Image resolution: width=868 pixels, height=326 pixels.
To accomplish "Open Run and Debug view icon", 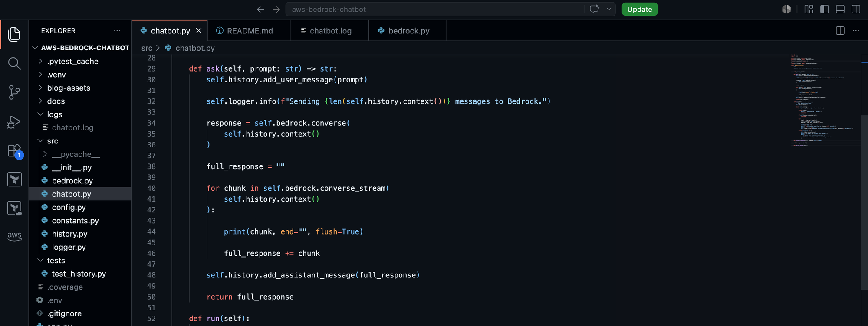I will [14, 122].
